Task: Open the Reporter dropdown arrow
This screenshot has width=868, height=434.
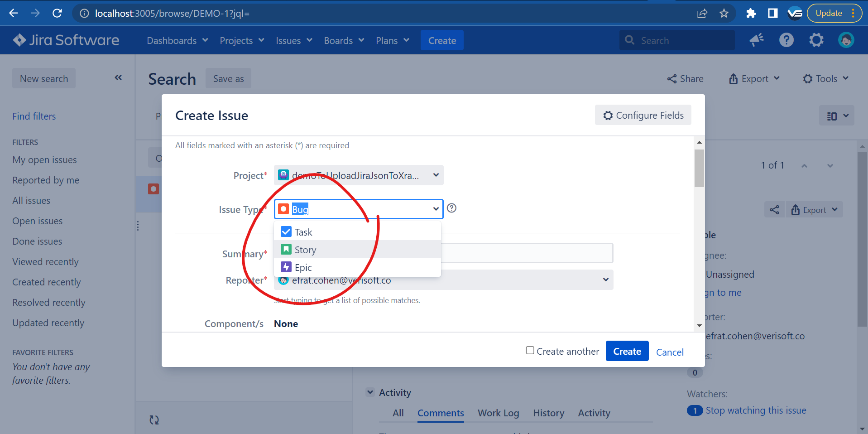Action: [605, 280]
